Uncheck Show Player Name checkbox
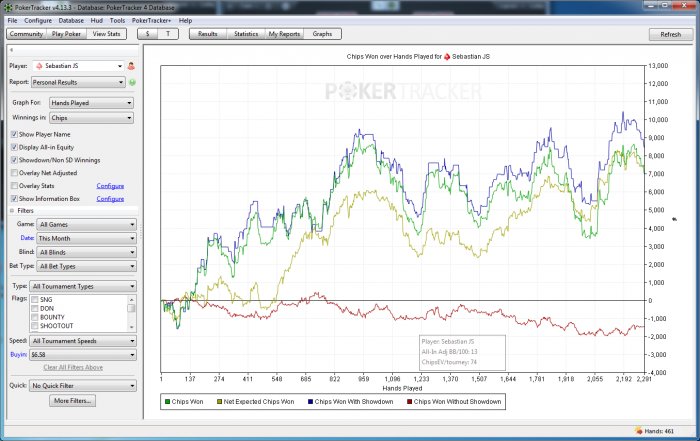This screenshot has width=700, height=441. click(x=14, y=134)
